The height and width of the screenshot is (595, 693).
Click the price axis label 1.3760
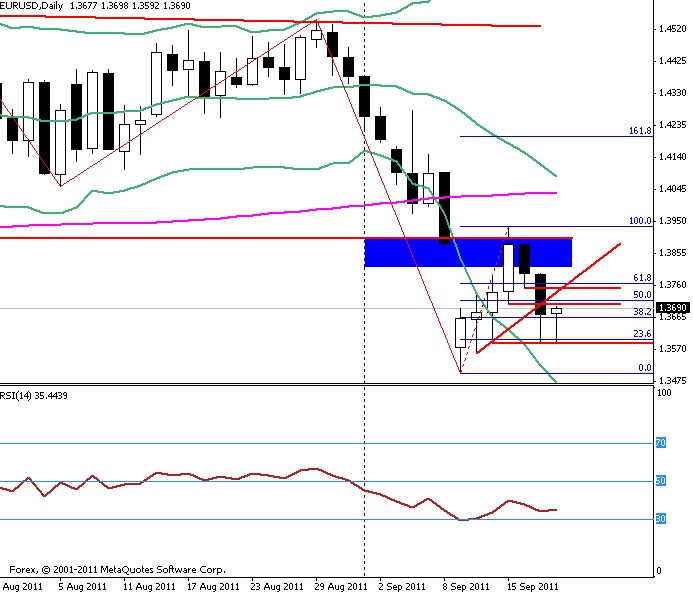(x=672, y=285)
